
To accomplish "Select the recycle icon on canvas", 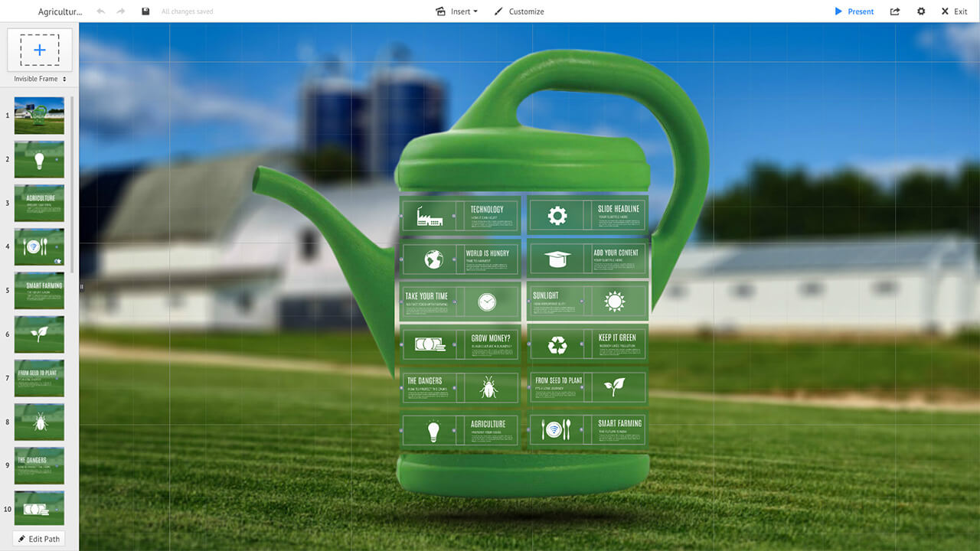I will (557, 346).
